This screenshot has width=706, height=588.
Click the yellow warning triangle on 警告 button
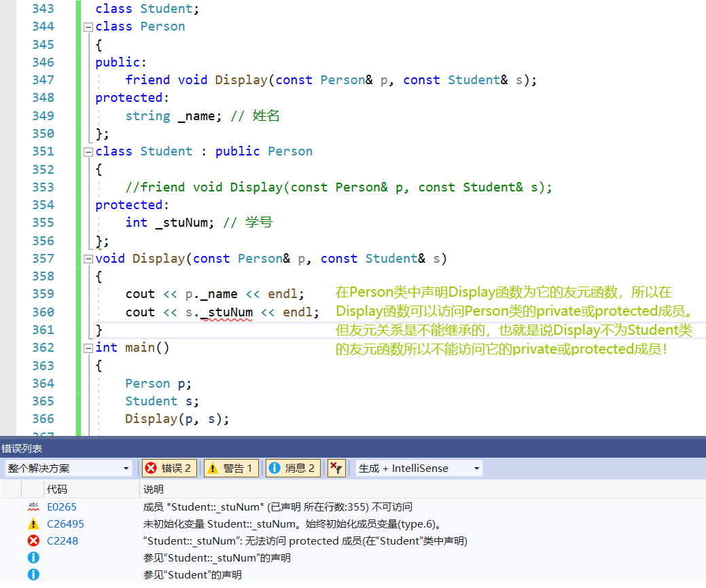[x=213, y=468]
